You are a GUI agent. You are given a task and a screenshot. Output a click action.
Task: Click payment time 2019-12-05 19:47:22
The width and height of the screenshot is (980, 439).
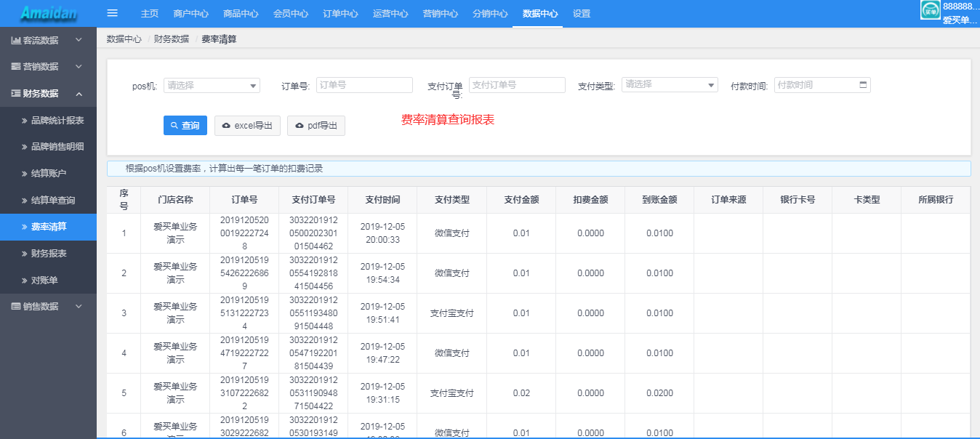382,353
